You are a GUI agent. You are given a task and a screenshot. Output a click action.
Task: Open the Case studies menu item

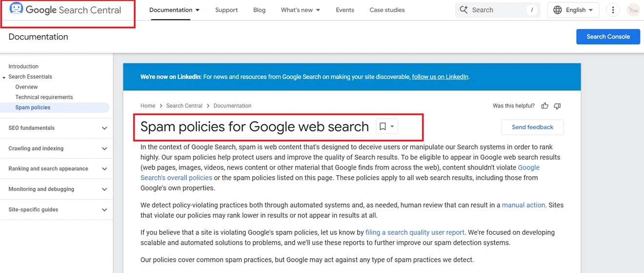387,10
